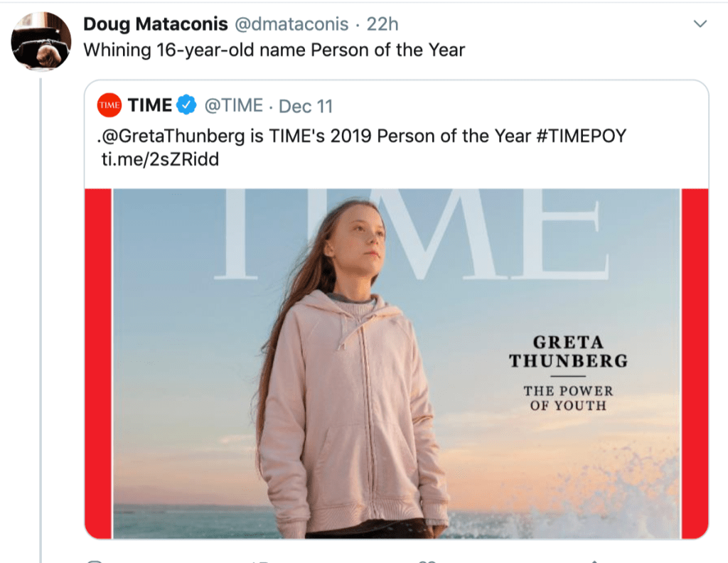This screenshot has height=563, width=728.
Task: Open the 22h tweet timestamp
Action: pyautogui.click(x=382, y=24)
